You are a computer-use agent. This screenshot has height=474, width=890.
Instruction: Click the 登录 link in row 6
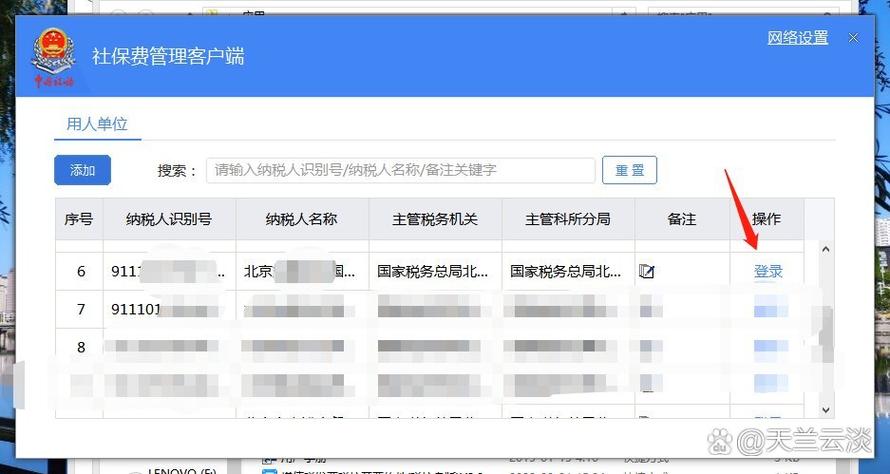(x=768, y=271)
